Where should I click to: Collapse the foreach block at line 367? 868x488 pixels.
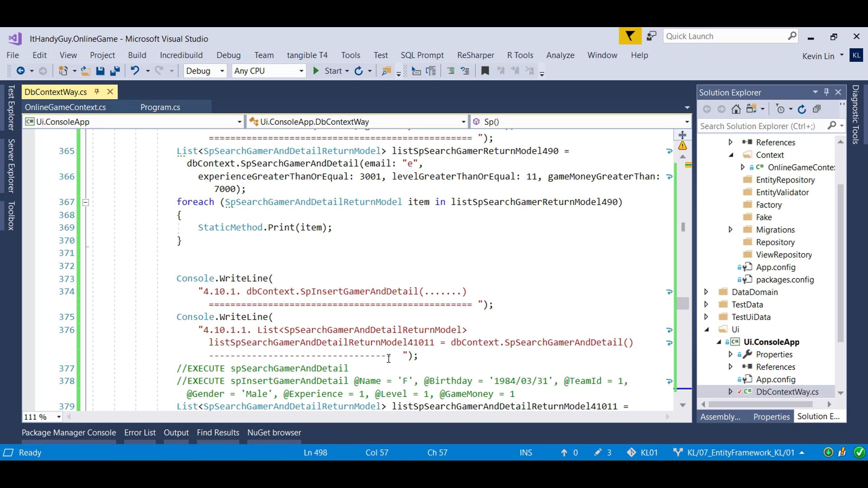coord(85,202)
